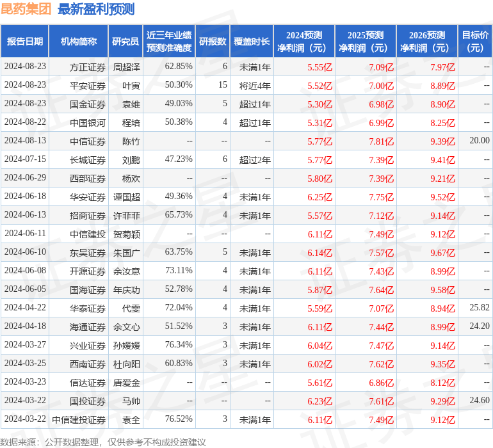Click accuracy value 76.34%
Screen dimensions: 493x448
[179, 344]
